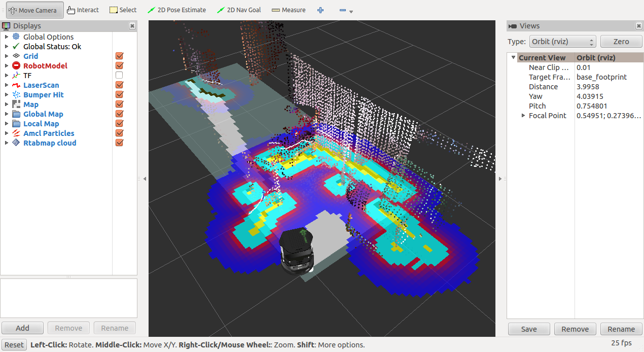Expand the Global Options tree item
Viewport: 644px width, 352px height.
click(x=6, y=37)
